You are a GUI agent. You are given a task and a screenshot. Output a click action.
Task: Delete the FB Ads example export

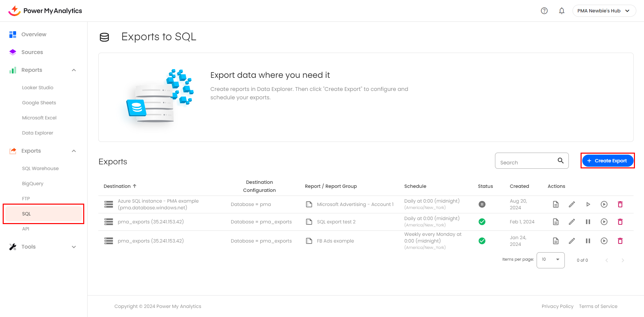[620, 241]
